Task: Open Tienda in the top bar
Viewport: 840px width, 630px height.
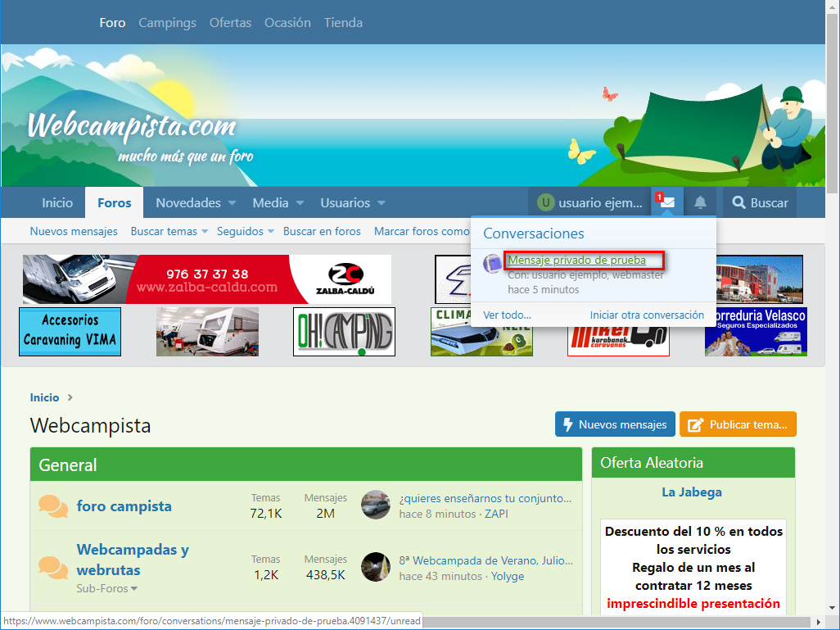Action: click(x=343, y=22)
